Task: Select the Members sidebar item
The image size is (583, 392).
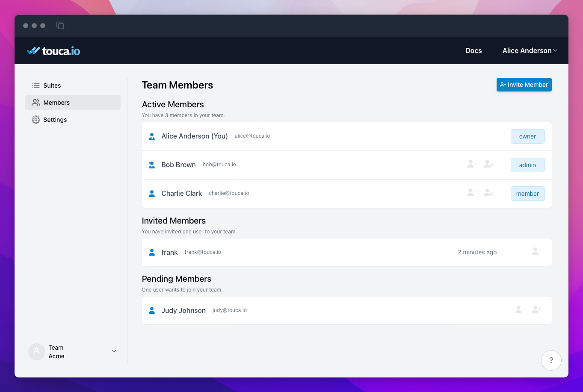Action: (56, 103)
